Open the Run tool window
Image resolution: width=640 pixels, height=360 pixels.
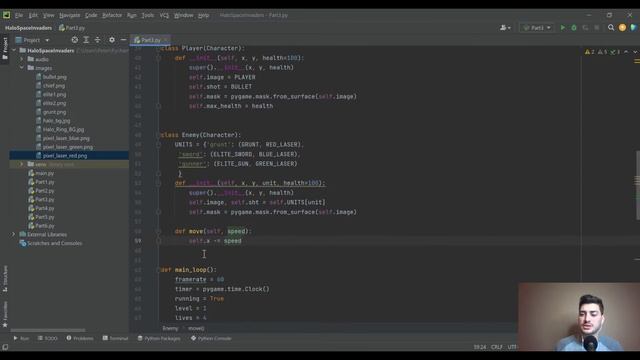[21, 338]
